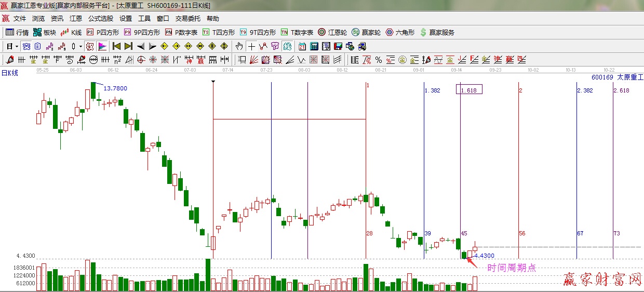This screenshot has width=644, height=292.
Task: Click the 行情 quotes button
Action: (17, 32)
